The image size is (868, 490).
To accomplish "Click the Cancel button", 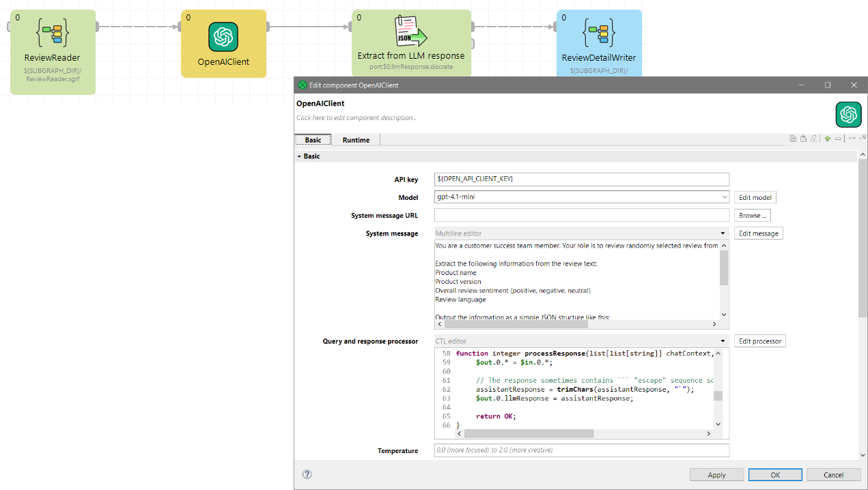I will click(x=833, y=475).
